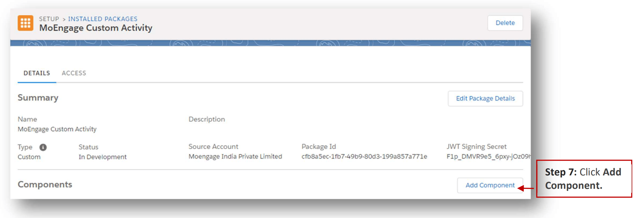Image resolution: width=644 pixels, height=218 pixels.
Task: Click Edit Package Details button
Action: [485, 99]
